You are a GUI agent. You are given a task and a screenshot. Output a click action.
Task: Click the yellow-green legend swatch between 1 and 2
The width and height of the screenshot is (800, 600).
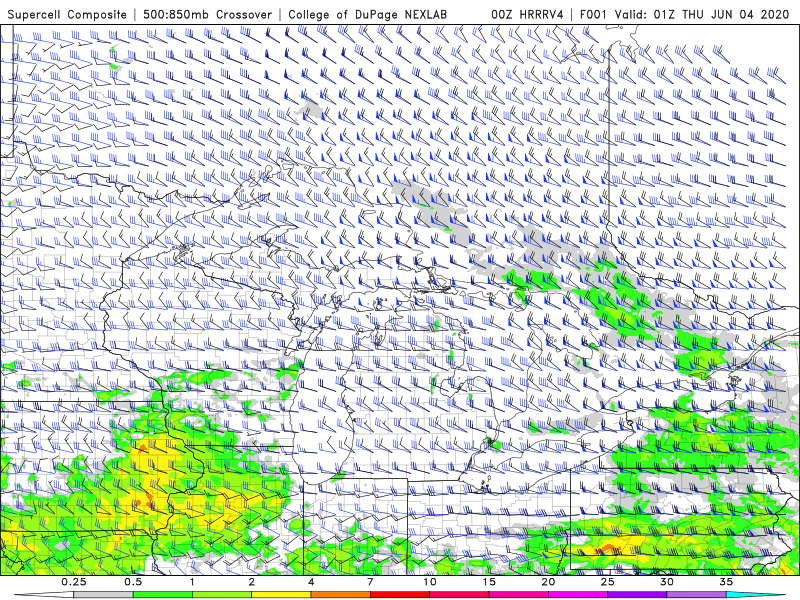[222, 595]
